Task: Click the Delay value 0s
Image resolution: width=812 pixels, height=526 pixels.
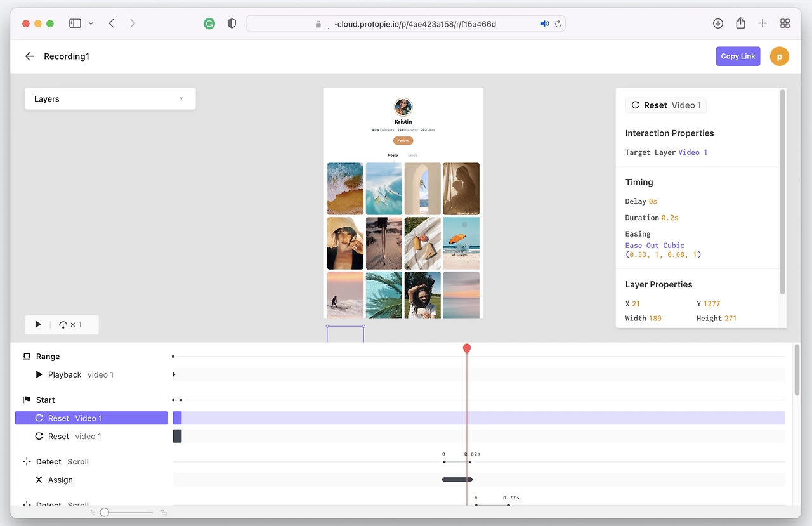Action: tap(653, 201)
